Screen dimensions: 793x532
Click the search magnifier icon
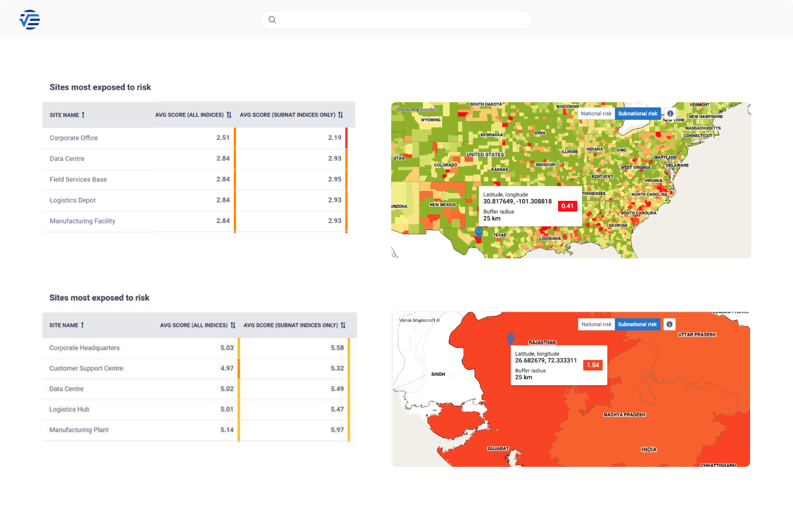(272, 20)
